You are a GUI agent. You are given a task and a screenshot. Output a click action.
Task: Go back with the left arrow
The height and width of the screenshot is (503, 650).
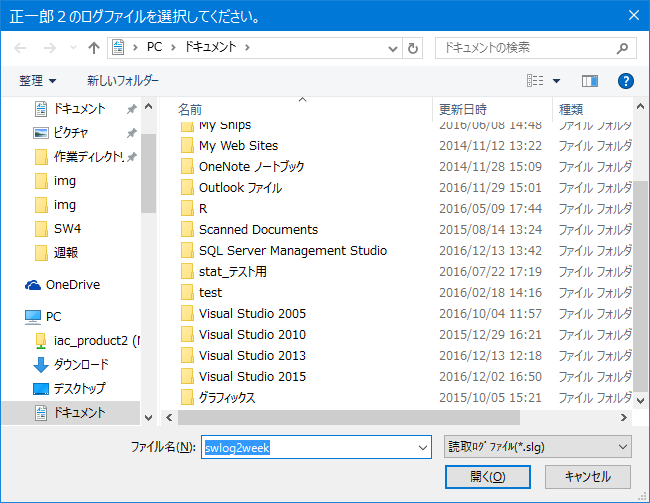pyautogui.click(x=20, y=48)
